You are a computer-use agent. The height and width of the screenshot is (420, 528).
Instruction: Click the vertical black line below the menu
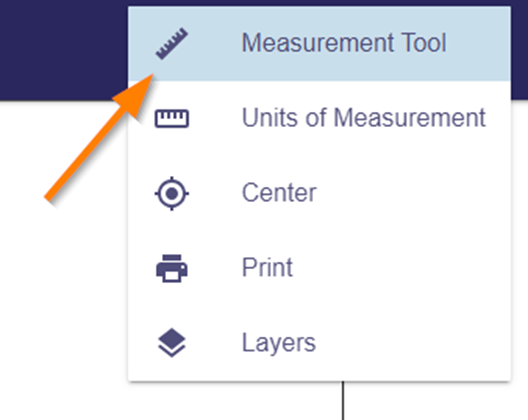point(343,400)
